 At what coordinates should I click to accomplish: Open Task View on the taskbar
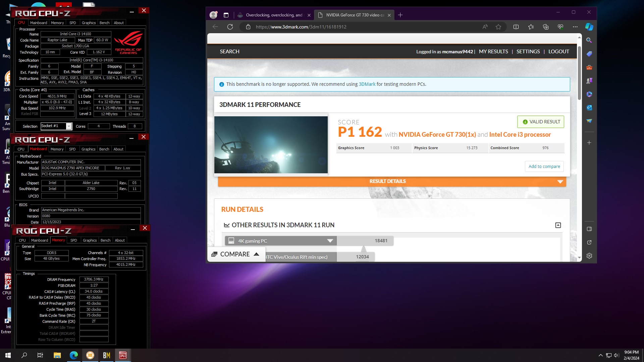click(x=40, y=355)
